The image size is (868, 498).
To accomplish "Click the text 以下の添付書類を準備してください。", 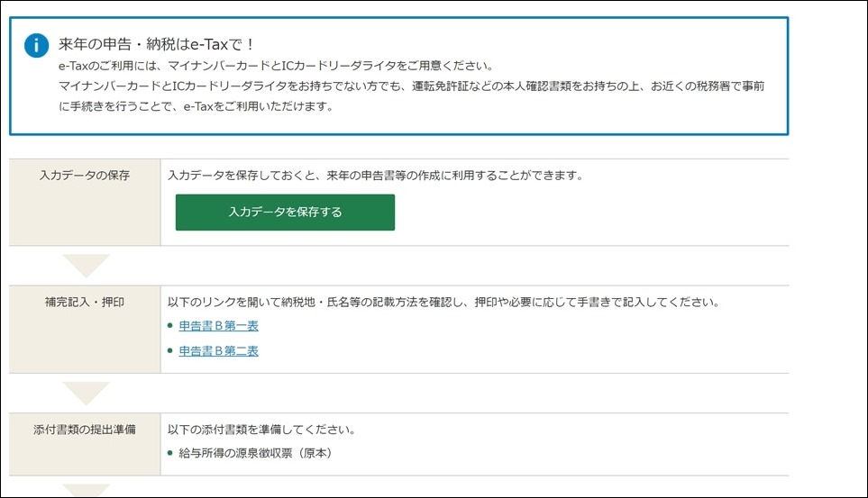I will click(261, 430).
